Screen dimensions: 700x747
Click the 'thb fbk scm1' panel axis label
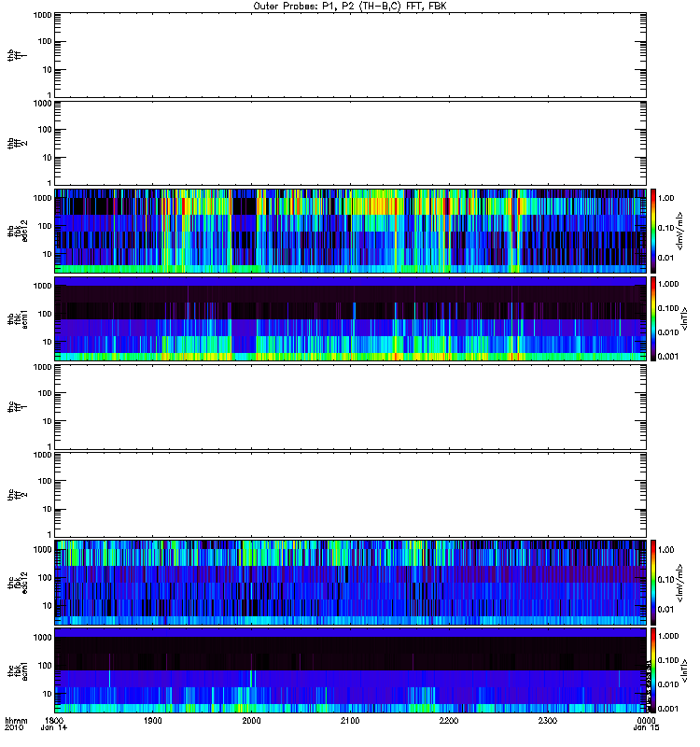[x=17, y=318]
